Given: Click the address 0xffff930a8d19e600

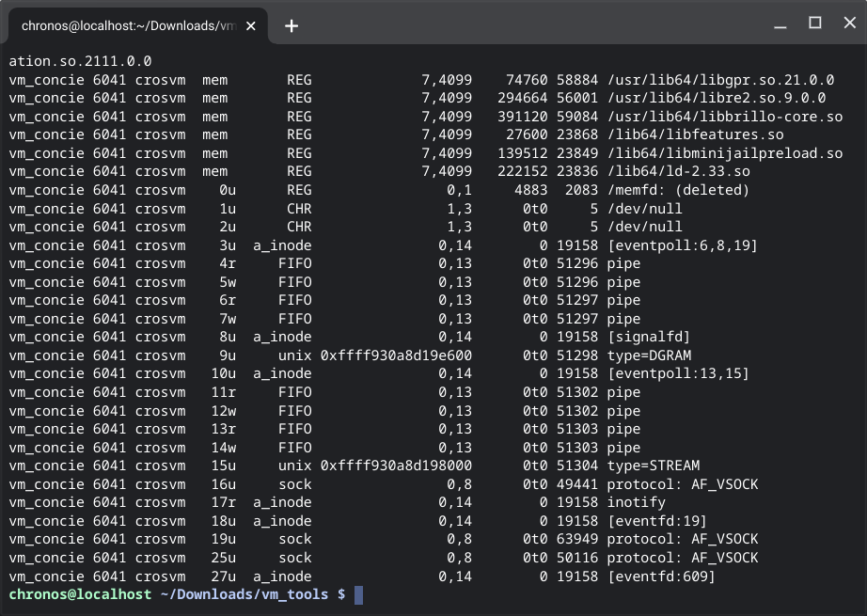Looking at the screenshot, I should pos(396,355).
